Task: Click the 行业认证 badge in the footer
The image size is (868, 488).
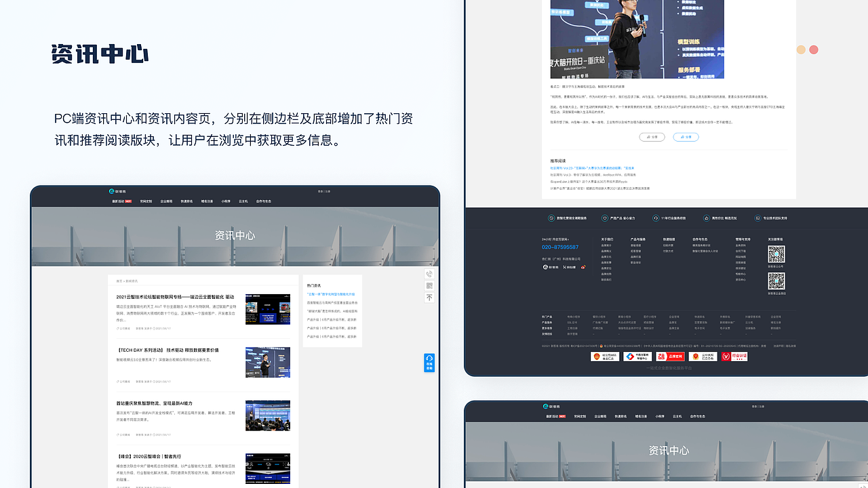Action: click(x=734, y=357)
